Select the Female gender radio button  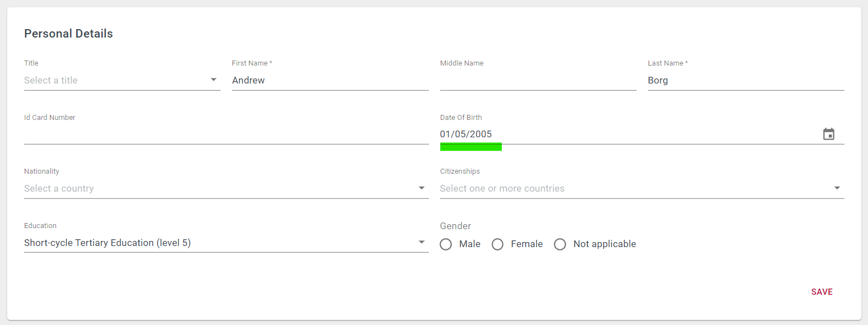pyautogui.click(x=497, y=244)
